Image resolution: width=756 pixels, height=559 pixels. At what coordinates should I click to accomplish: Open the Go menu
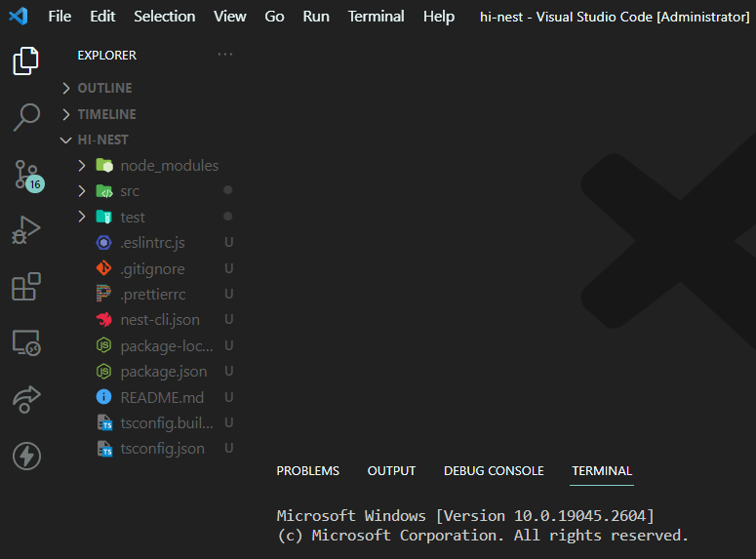274,17
